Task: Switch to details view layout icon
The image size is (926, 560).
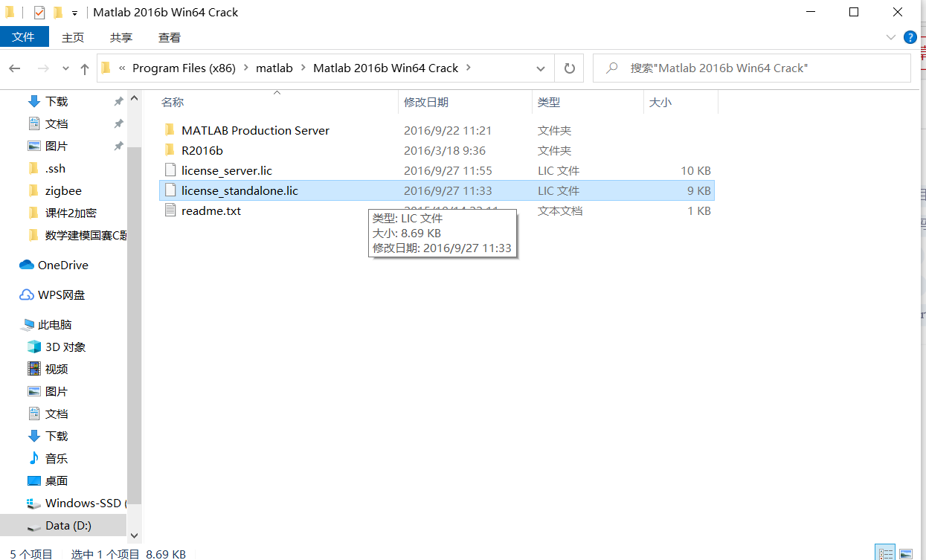Action: click(x=885, y=553)
